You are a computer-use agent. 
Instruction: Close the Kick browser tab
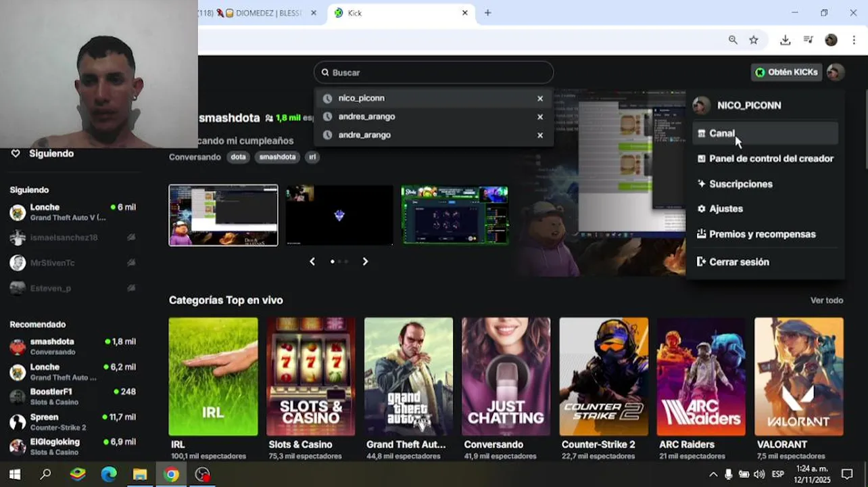tap(465, 13)
